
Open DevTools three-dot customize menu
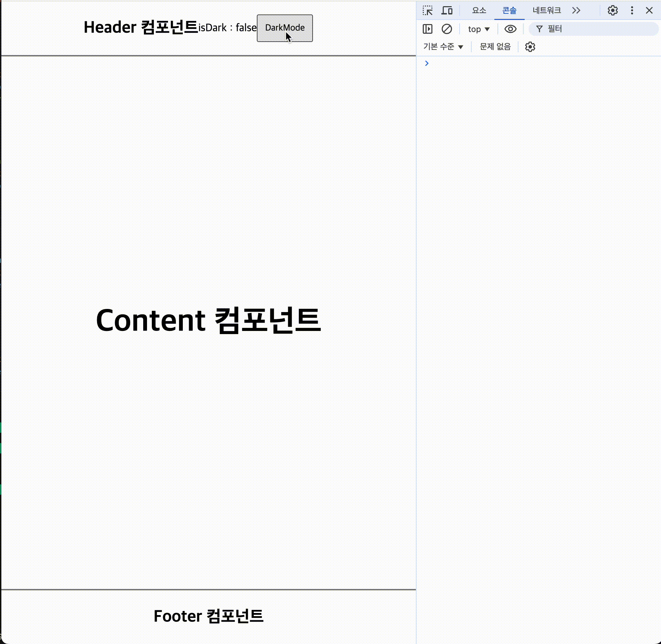[x=632, y=11]
